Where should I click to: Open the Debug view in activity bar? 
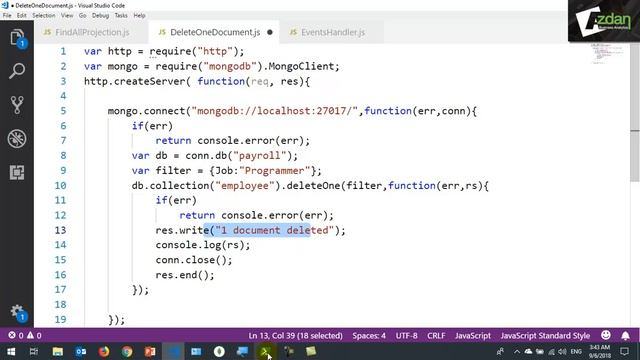(x=17, y=139)
